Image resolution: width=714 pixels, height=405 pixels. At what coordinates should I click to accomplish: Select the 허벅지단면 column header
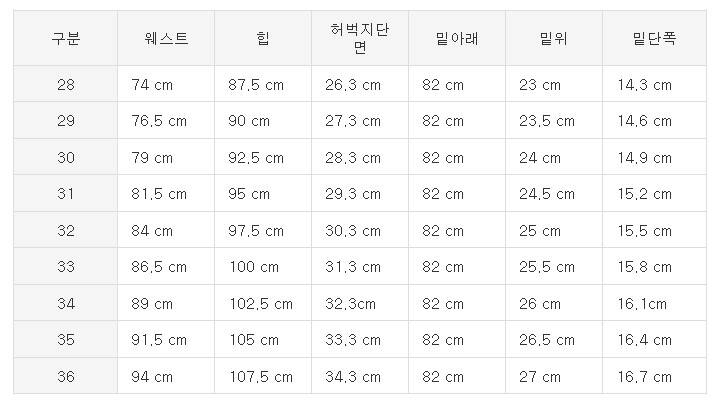pyautogui.click(x=359, y=39)
